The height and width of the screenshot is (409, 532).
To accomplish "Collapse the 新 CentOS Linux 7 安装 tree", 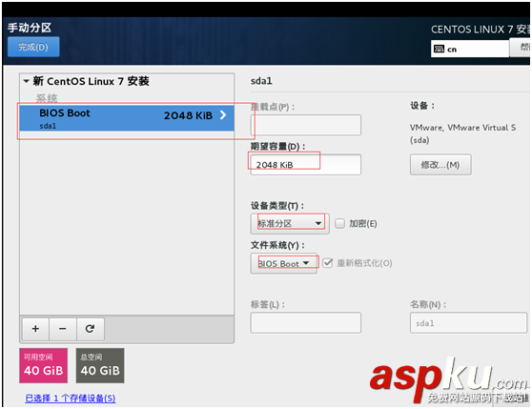I will [x=26, y=81].
